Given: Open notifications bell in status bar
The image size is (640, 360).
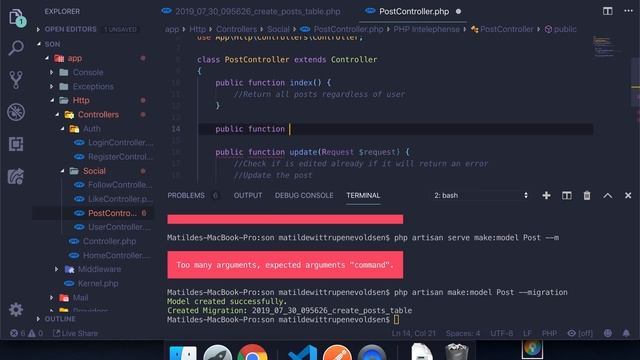Looking at the screenshot, I should point(626,333).
